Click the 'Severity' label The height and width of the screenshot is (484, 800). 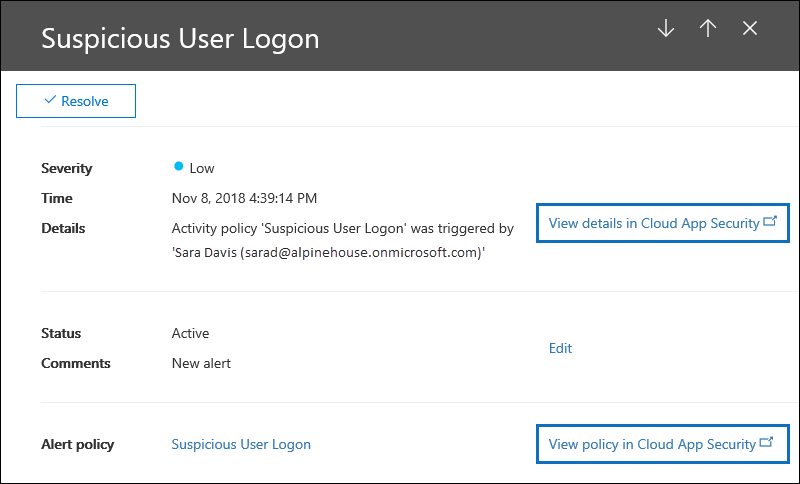coord(67,168)
